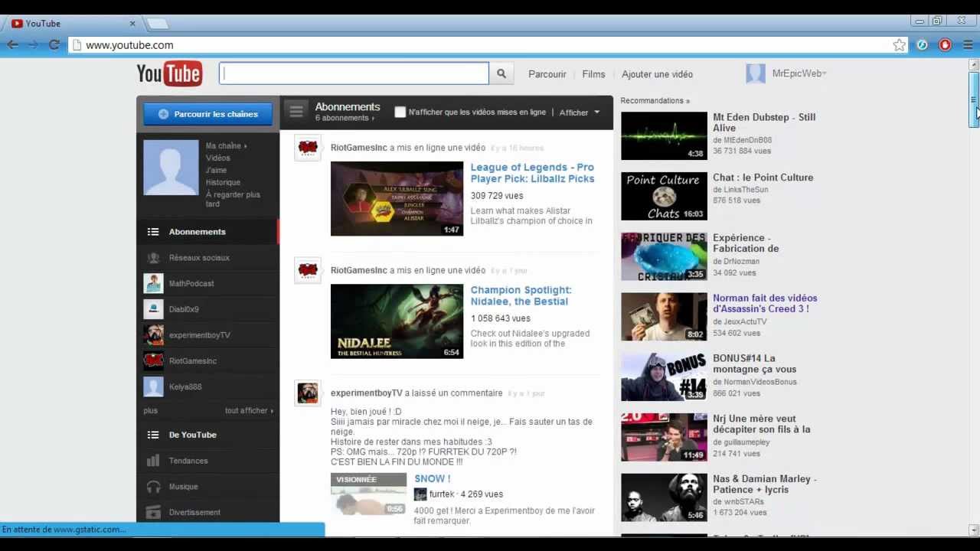Open "League of Legends - Pro Player Pick" title

pos(532,173)
